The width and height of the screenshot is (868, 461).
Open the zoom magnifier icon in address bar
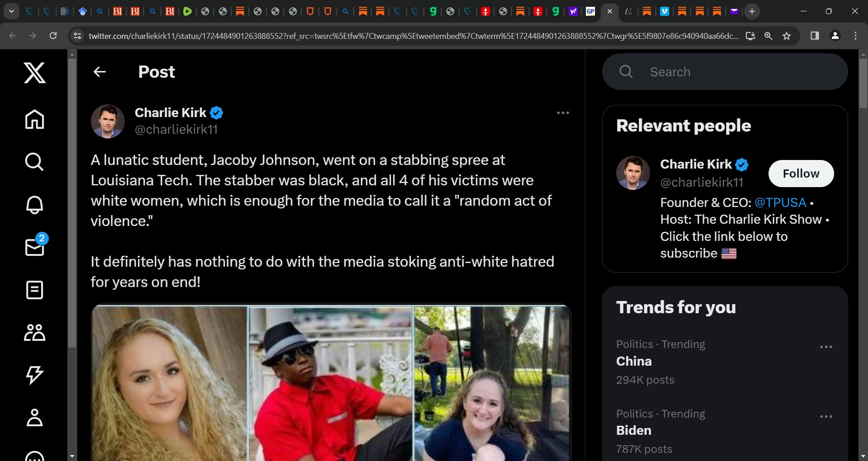(768, 36)
